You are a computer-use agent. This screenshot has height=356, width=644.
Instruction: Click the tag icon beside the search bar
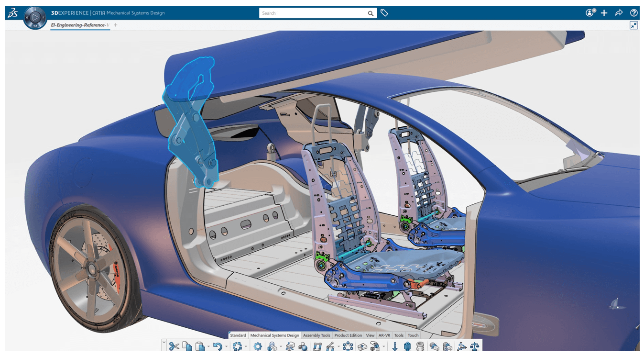click(384, 13)
